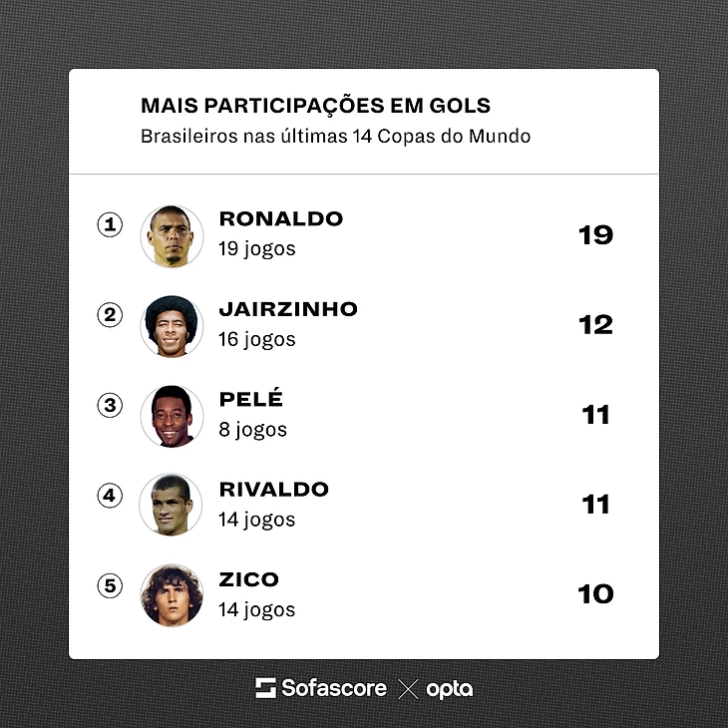This screenshot has height=728, width=728.
Task: Click the JAIRZINHO player name
Action: [288, 309]
